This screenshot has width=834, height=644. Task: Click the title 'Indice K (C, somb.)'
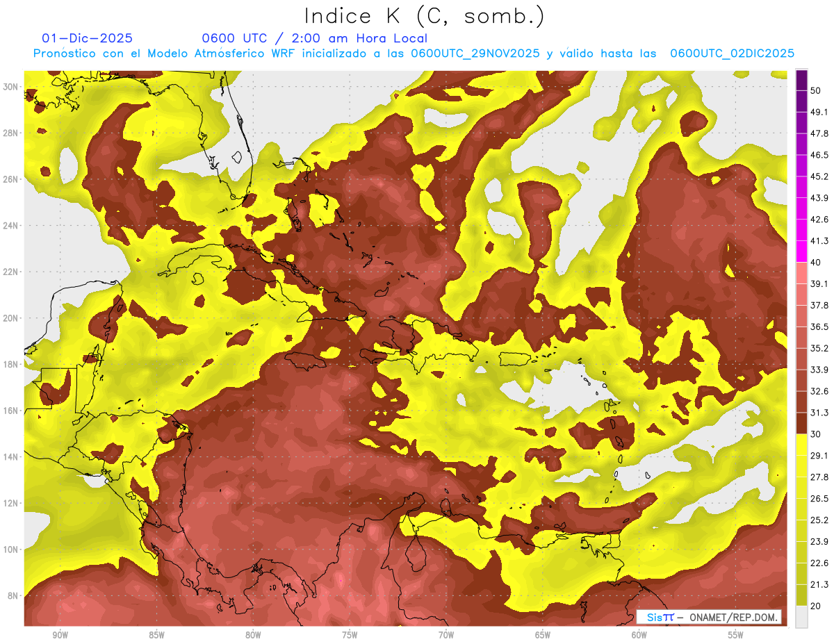tap(425, 17)
